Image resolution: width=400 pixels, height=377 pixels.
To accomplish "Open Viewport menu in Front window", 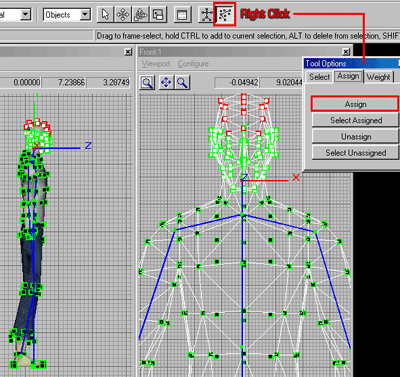I will tap(156, 64).
